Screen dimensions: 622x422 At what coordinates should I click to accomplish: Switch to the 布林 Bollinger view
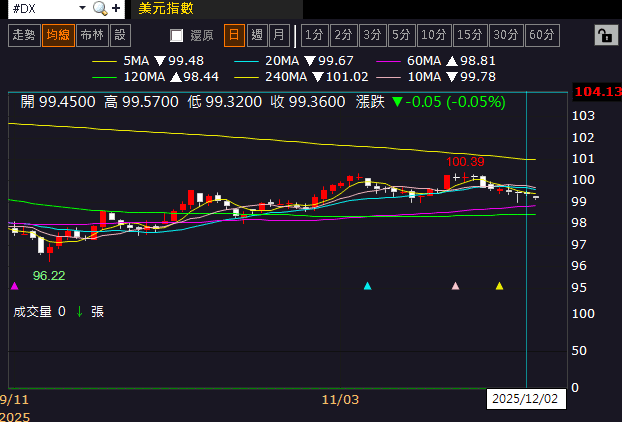[x=92, y=35]
